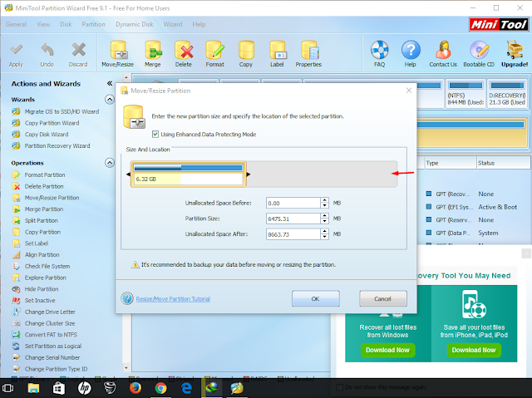
Task: Open Resize/Move Partition Tutorial link
Action: click(173, 298)
